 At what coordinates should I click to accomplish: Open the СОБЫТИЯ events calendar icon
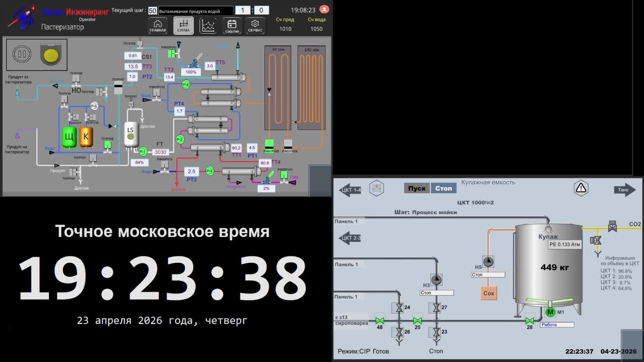(x=232, y=25)
